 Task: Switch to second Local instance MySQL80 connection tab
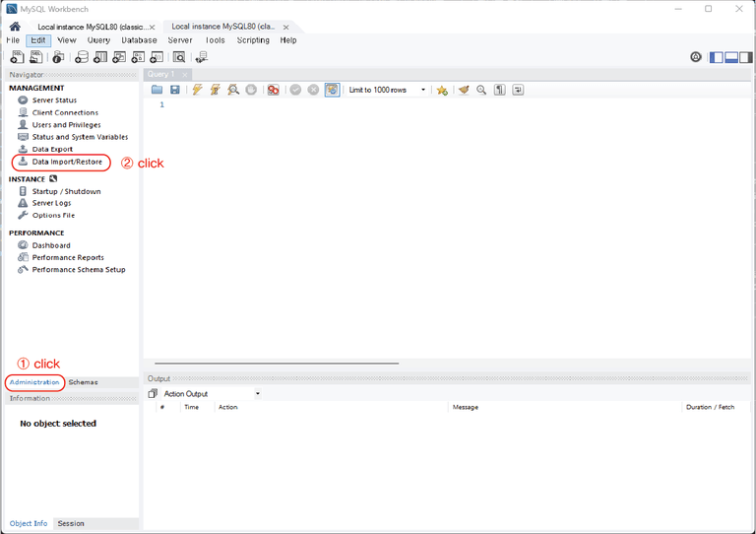tap(223, 27)
